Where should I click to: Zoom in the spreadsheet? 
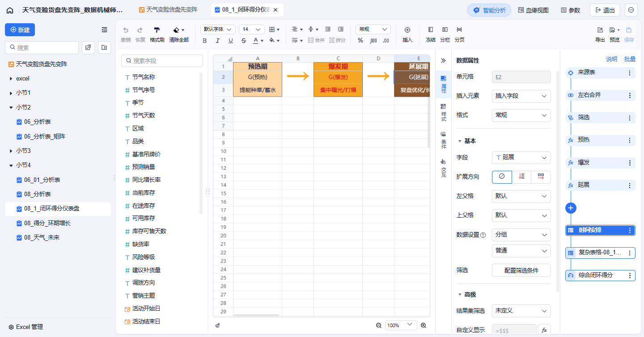(x=424, y=325)
